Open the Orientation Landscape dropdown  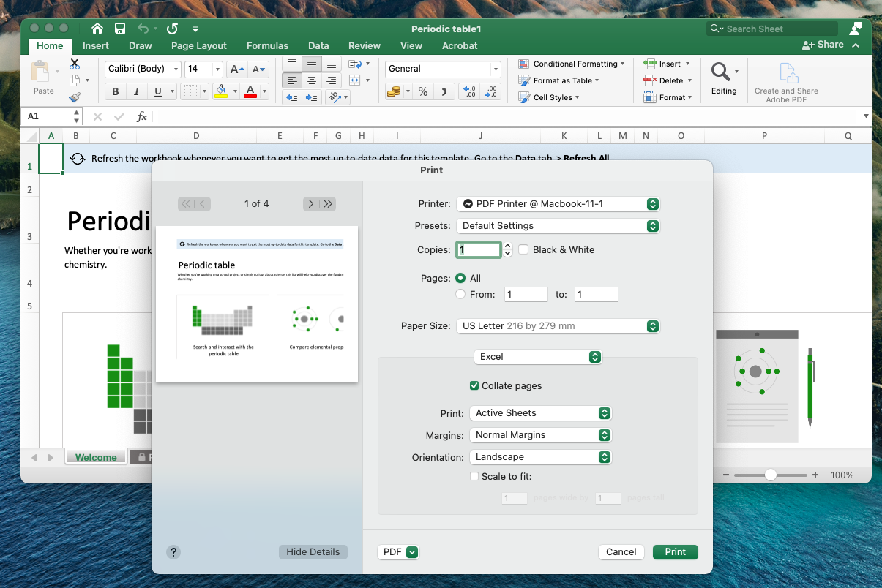[540, 457]
